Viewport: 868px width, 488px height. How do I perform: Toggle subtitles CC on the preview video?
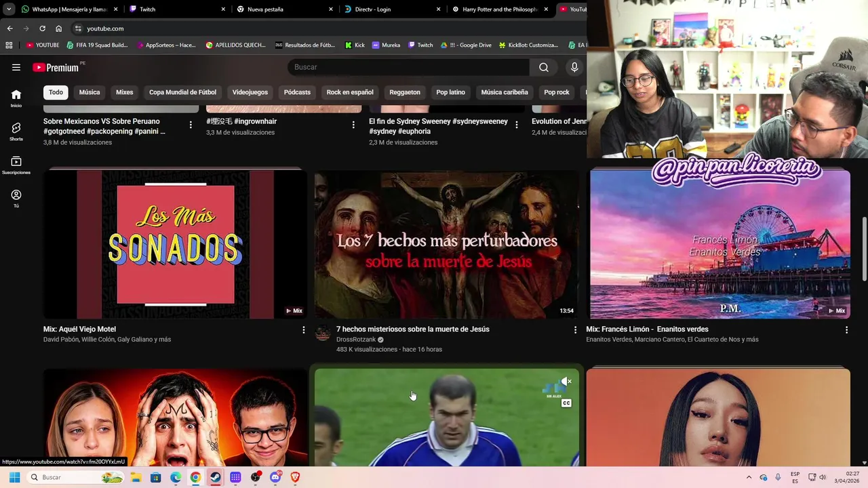pyautogui.click(x=566, y=403)
